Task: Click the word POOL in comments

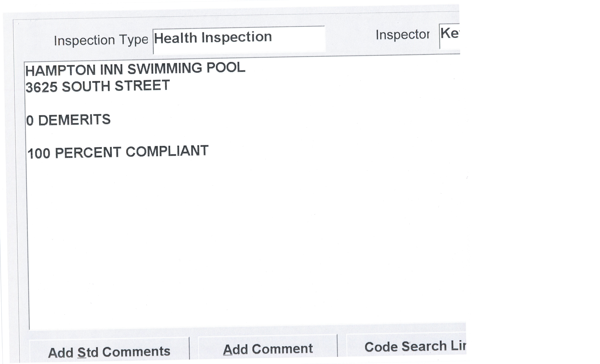Action: 226,67
